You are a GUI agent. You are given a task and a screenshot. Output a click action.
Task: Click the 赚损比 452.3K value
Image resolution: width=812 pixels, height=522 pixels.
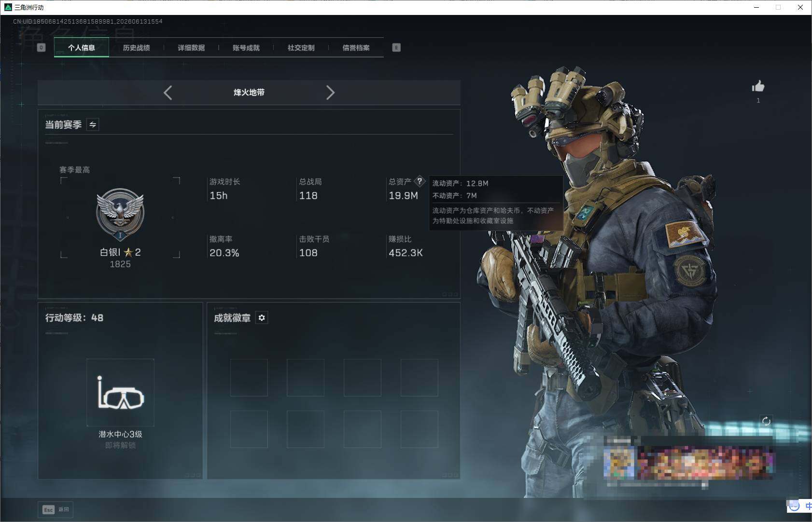point(406,253)
